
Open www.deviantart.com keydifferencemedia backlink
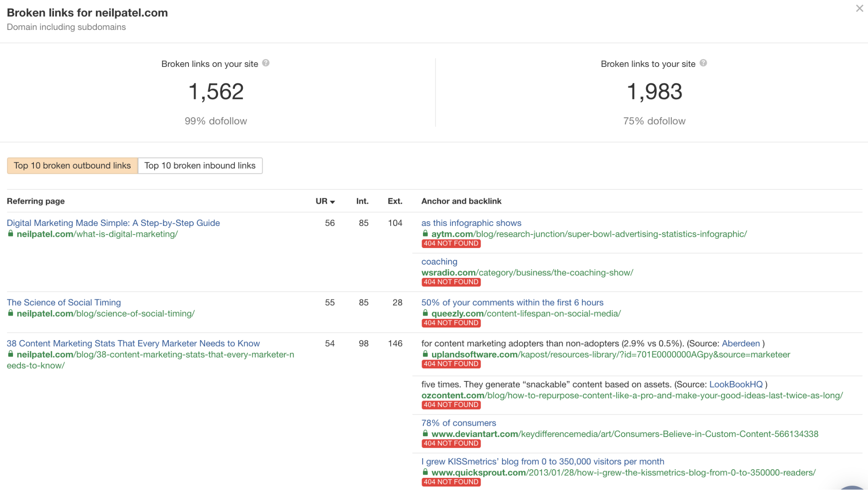click(625, 434)
